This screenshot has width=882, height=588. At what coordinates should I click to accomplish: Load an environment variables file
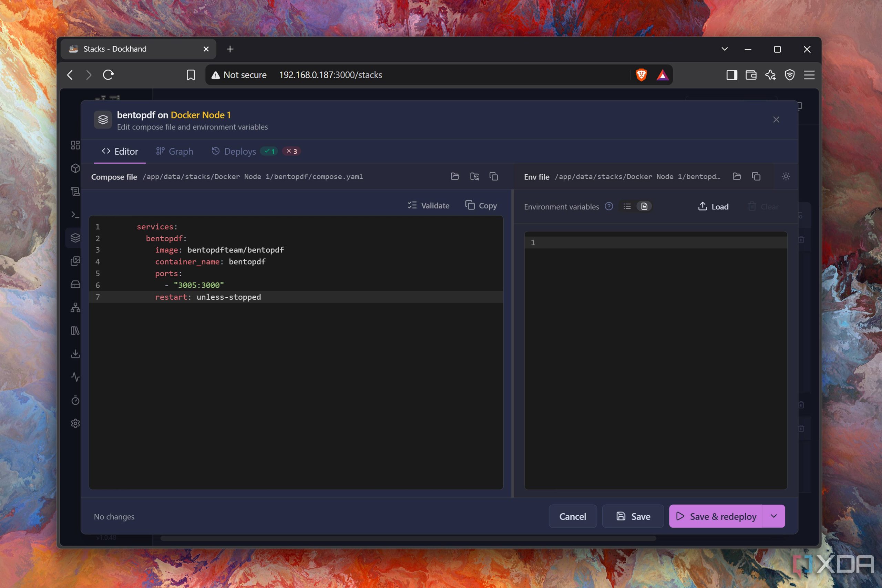pos(713,207)
